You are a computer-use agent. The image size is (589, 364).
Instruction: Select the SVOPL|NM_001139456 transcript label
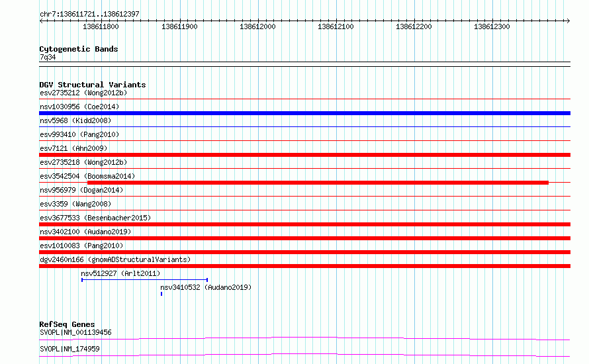(x=75, y=332)
